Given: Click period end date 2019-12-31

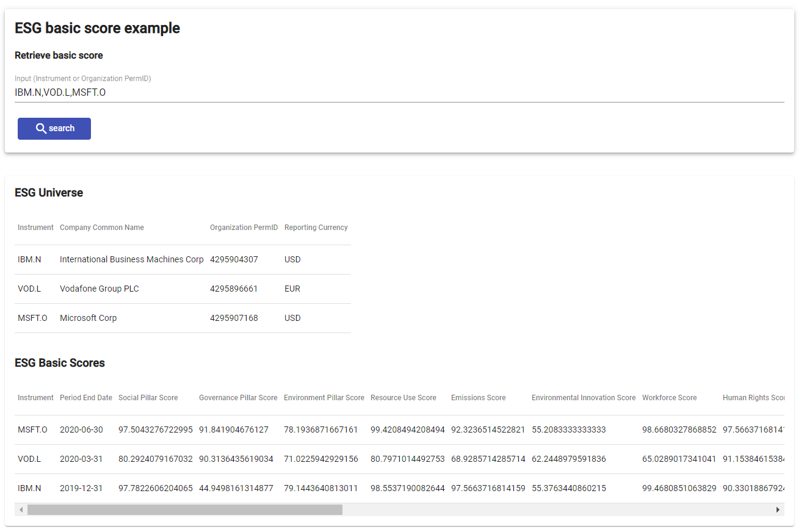Looking at the screenshot, I should point(81,488).
